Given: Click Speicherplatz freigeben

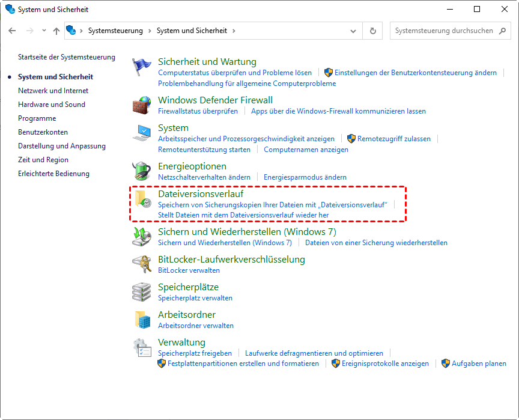Looking at the screenshot, I should coord(195,353).
